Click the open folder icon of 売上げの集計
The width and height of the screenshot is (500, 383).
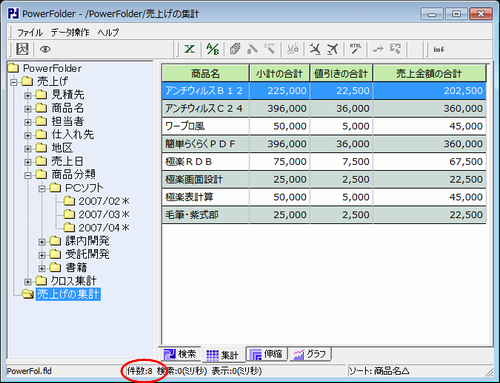pos(27,294)
